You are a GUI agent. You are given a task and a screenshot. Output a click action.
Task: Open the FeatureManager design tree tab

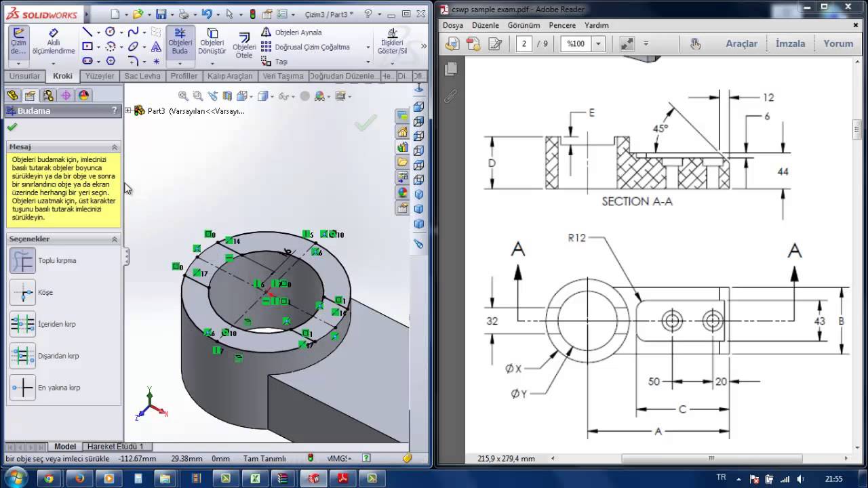12,96
